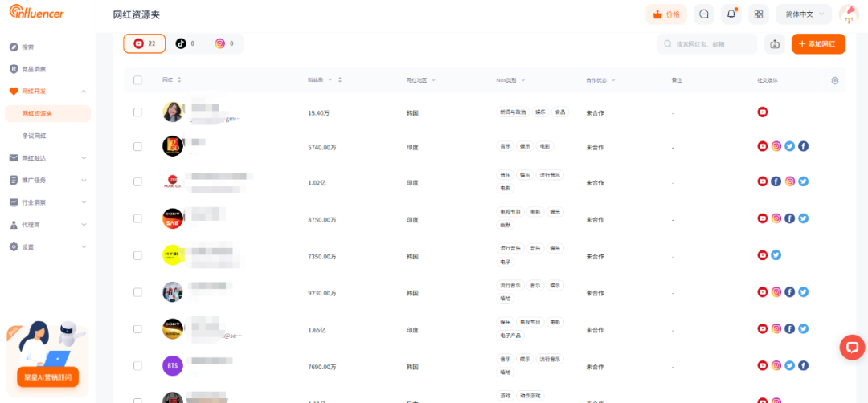Select the YouTube tab showing 22

coord(144,43)
